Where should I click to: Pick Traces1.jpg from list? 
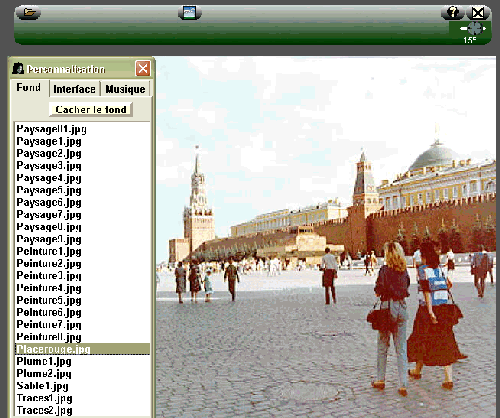[x=82, y=398]
